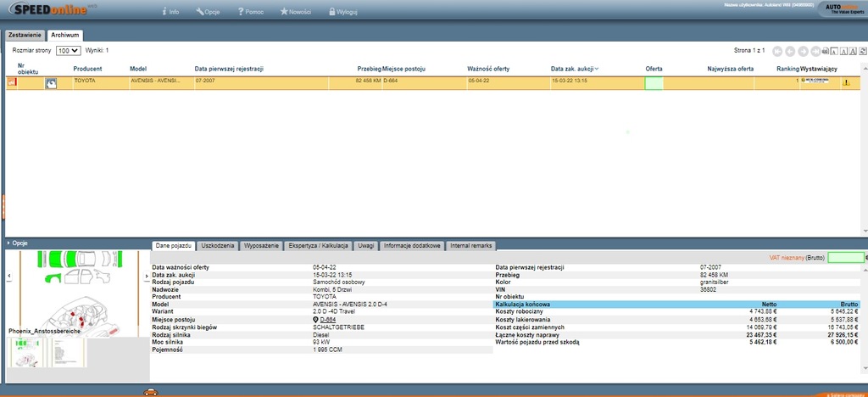The height and width of the screenshot is (397, 868).
Task: Click the print icon in the pagination toolbar
Action: [826, 51]
